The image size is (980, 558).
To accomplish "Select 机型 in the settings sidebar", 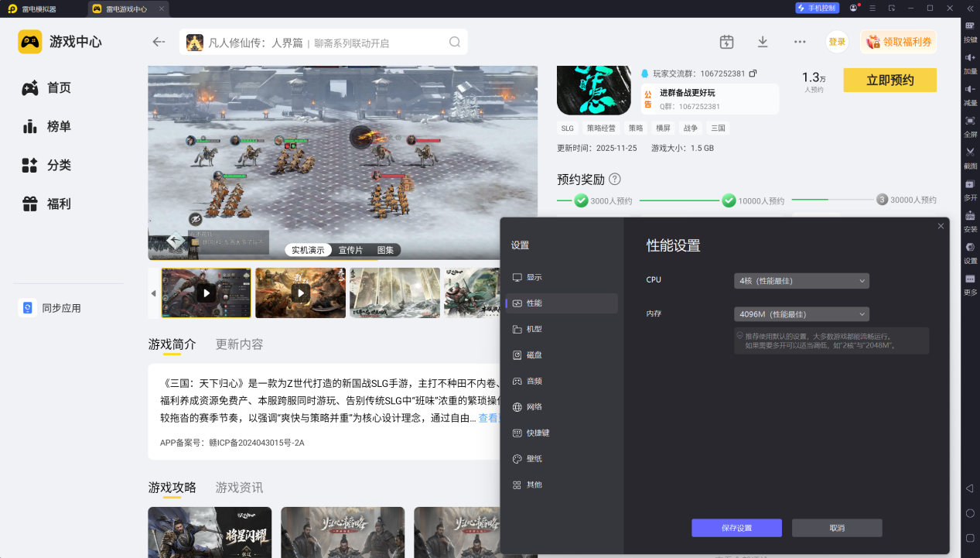I will click(534, 329).
